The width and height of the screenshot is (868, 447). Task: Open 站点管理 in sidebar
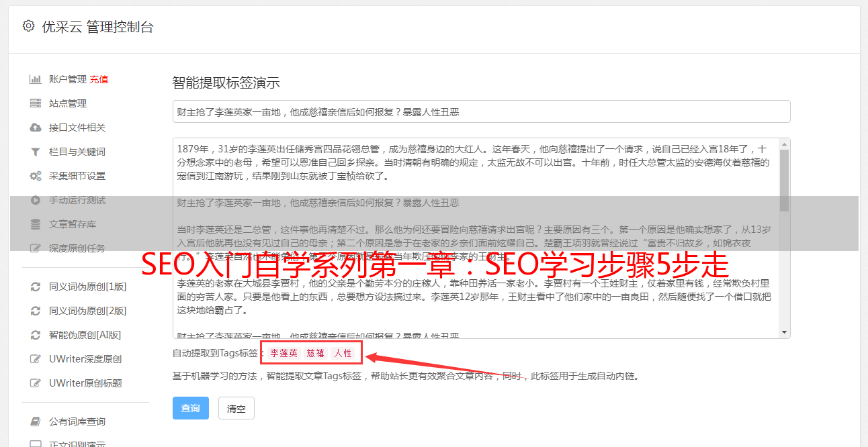(x=68, y=103)
